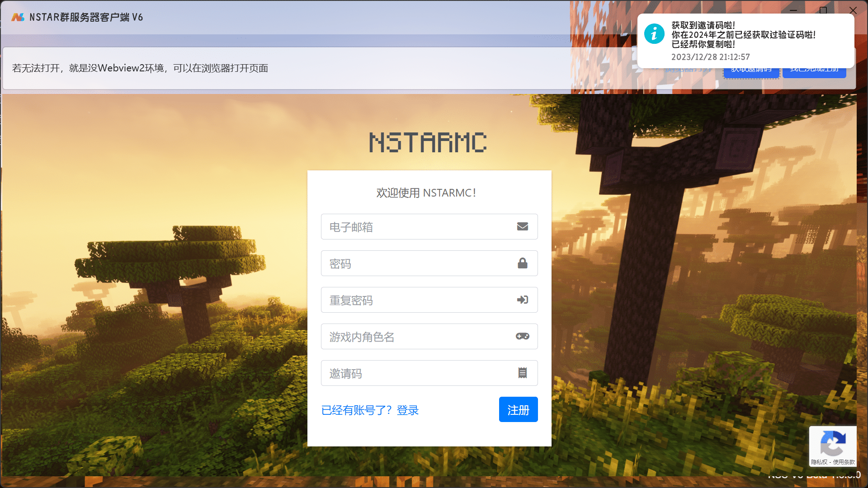The height and width of the screenshot is (488, 868).
Task: Submit the form with the 注册 button
Action: (x=518, y=409)
